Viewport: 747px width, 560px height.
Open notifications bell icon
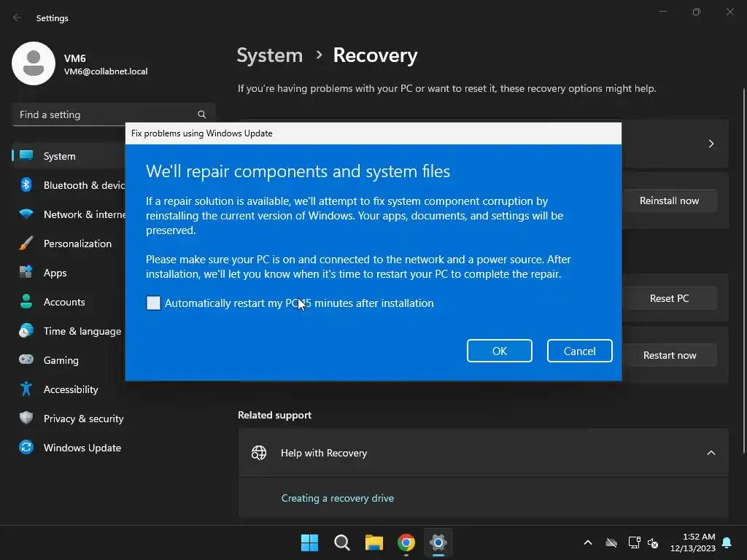727,542
